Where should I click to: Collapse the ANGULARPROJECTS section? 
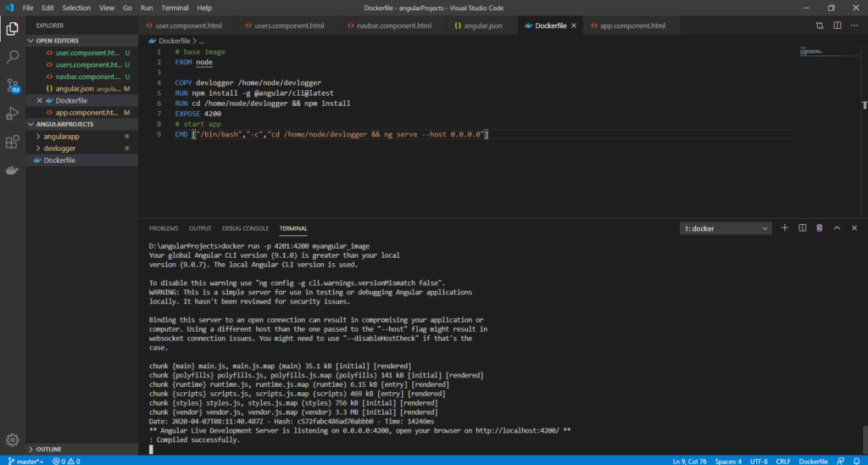82,124
